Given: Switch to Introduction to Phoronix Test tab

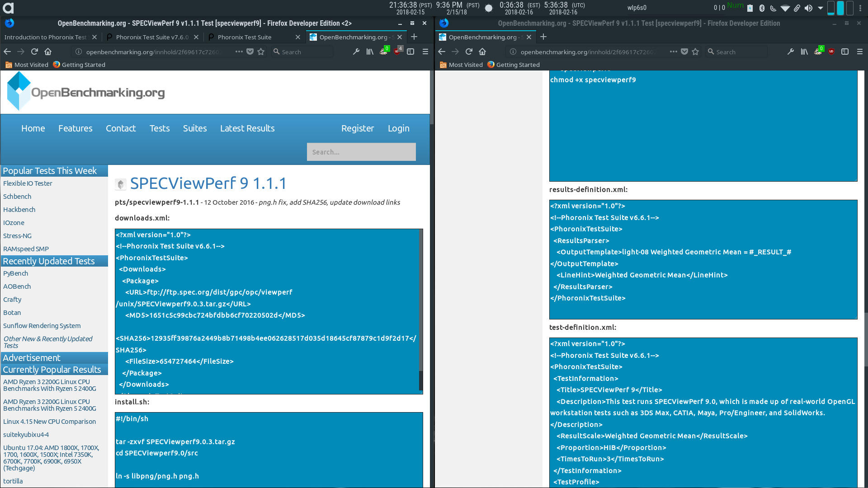Looking at the screenshot, I should [45, 38].
